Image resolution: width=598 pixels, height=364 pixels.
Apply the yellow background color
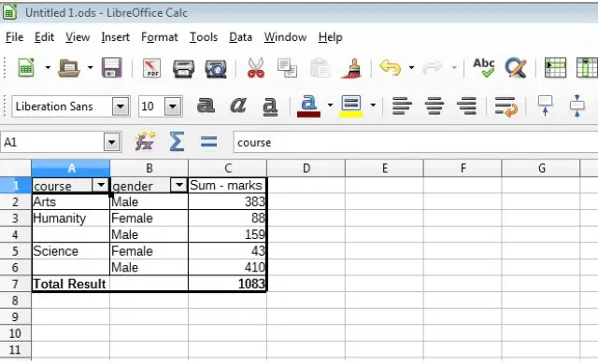tap(351, 106)
